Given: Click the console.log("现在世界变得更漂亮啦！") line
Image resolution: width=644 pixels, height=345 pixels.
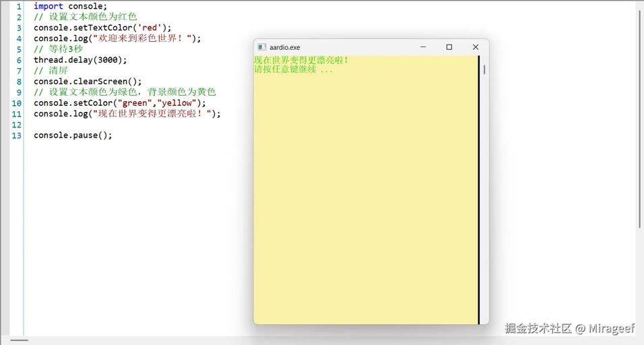Looking at the screenshot, I should click(x=127, y=113).
